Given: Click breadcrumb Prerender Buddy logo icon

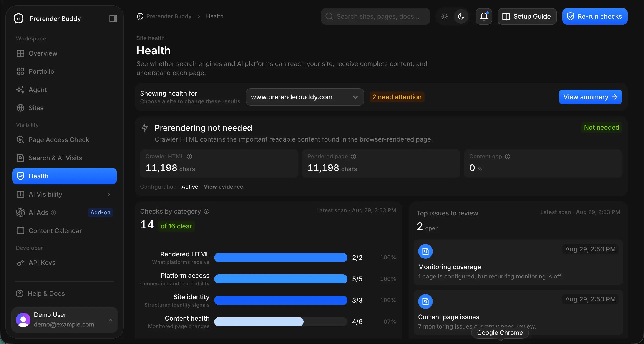Looking at the screenshot, I should pyautogui.click(x=140, y=16).
